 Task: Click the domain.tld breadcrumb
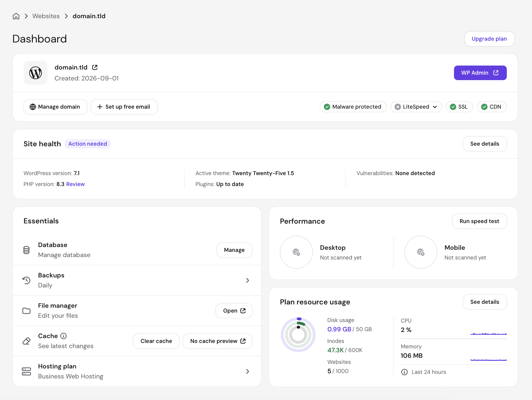coord(89,16)
